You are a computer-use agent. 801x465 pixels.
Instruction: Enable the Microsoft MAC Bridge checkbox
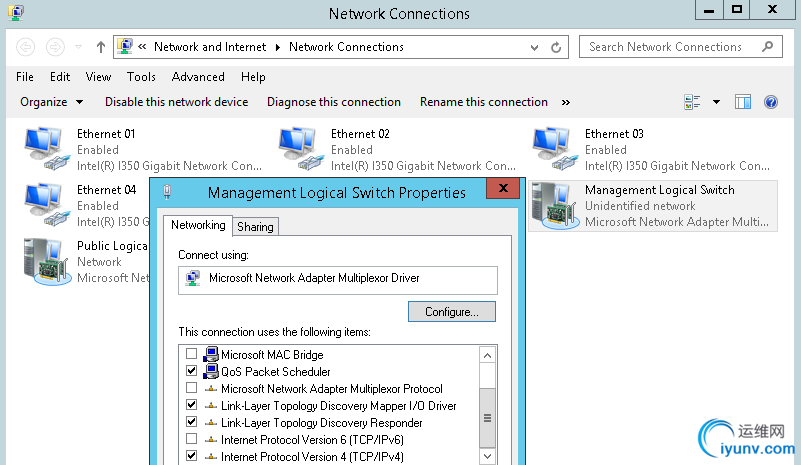[192, 354]
